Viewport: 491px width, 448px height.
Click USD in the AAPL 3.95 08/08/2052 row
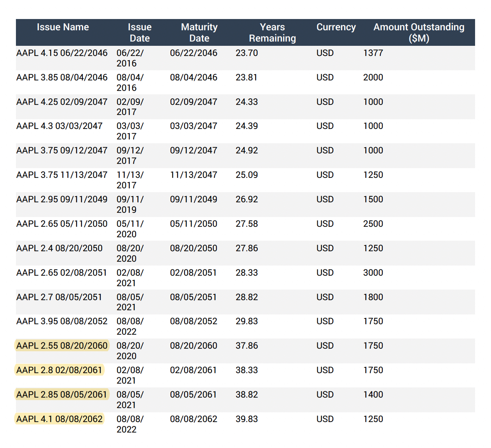325,321
